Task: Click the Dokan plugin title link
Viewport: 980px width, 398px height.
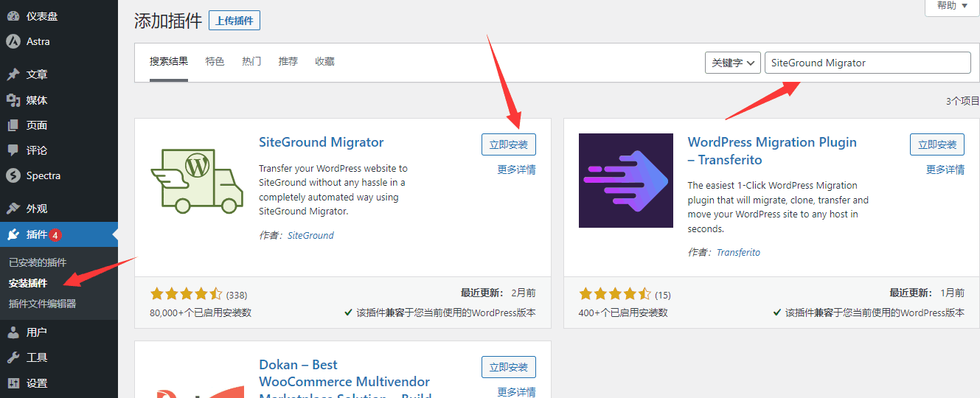Action: click(344, 380)
